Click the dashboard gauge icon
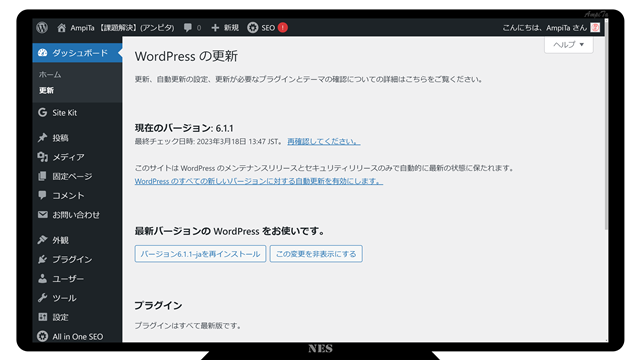This screenshot has width=640, height=360. [x=42, y=53]
